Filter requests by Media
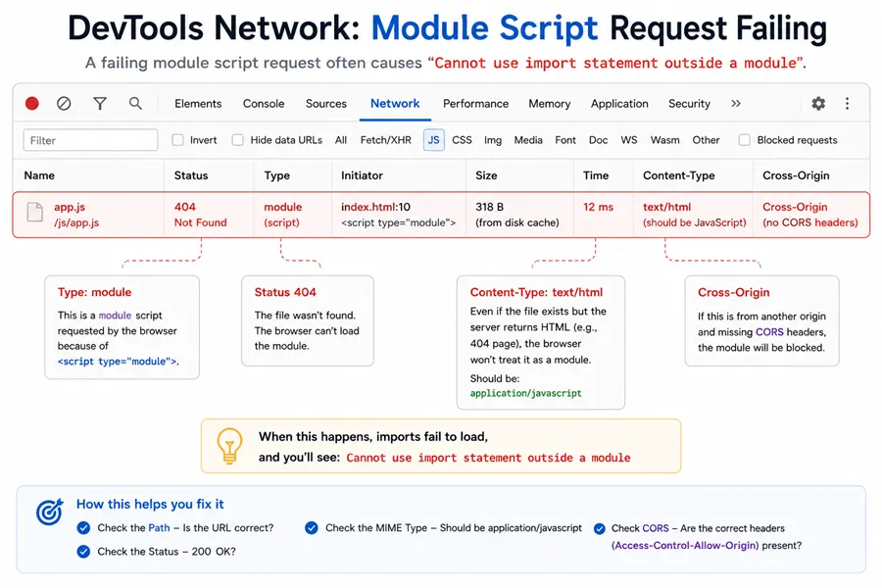The height and width of the screenshot is (588, 882). pos(528,140)
